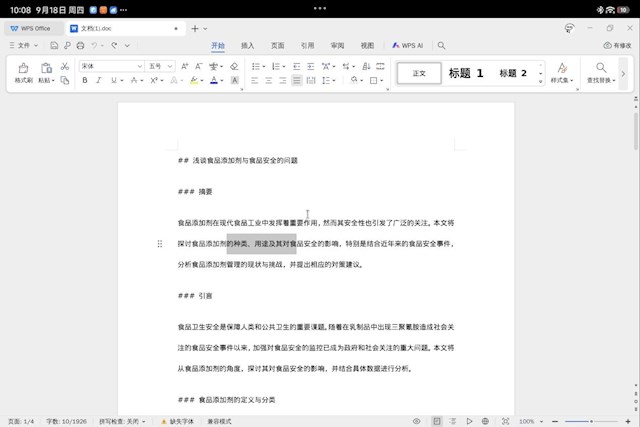Viewport: 640px width, 427px height.
Task: Increase font size with the A+ icon
Action: click(186, 66)
